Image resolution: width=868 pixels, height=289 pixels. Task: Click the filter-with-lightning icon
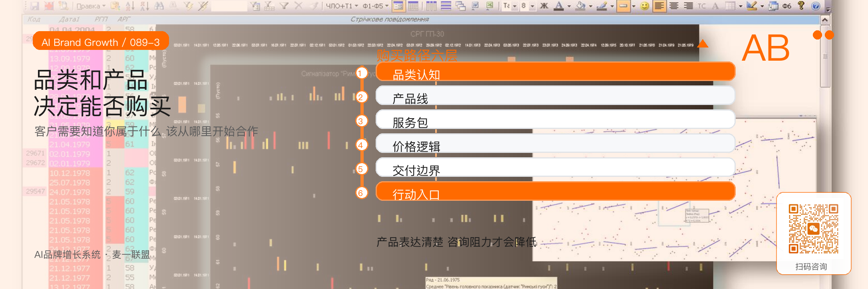click(188, 6)
